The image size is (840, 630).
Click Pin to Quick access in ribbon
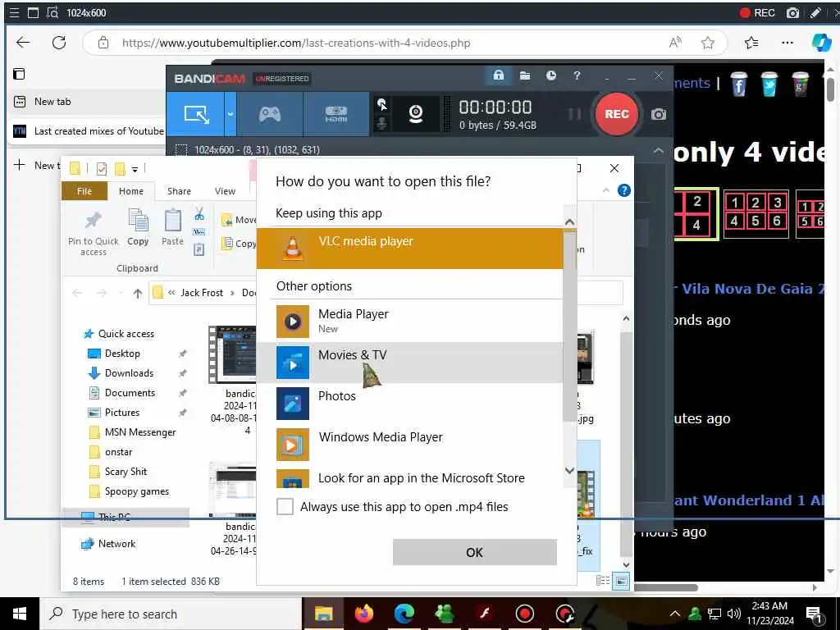point(94,234)
